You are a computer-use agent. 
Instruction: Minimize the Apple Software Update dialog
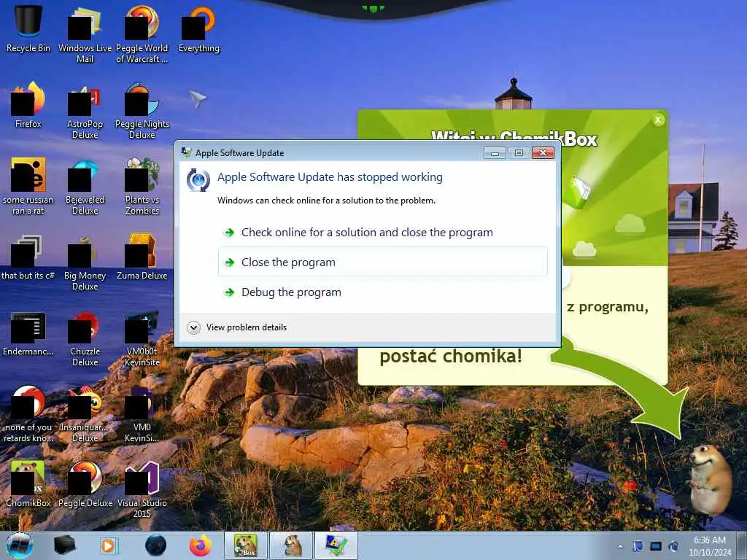(x=495, y=153)
